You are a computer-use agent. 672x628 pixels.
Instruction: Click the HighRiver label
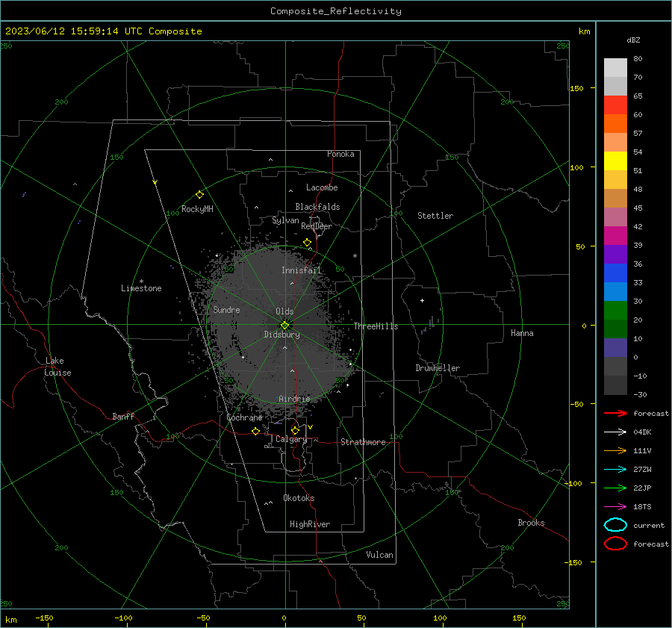[x=310, y=524]
